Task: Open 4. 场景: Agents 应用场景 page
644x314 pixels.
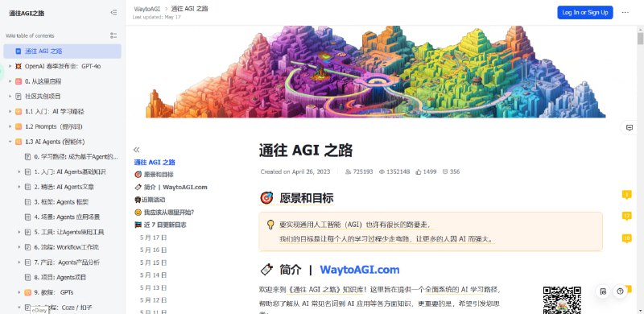Action: click(67, 217)
